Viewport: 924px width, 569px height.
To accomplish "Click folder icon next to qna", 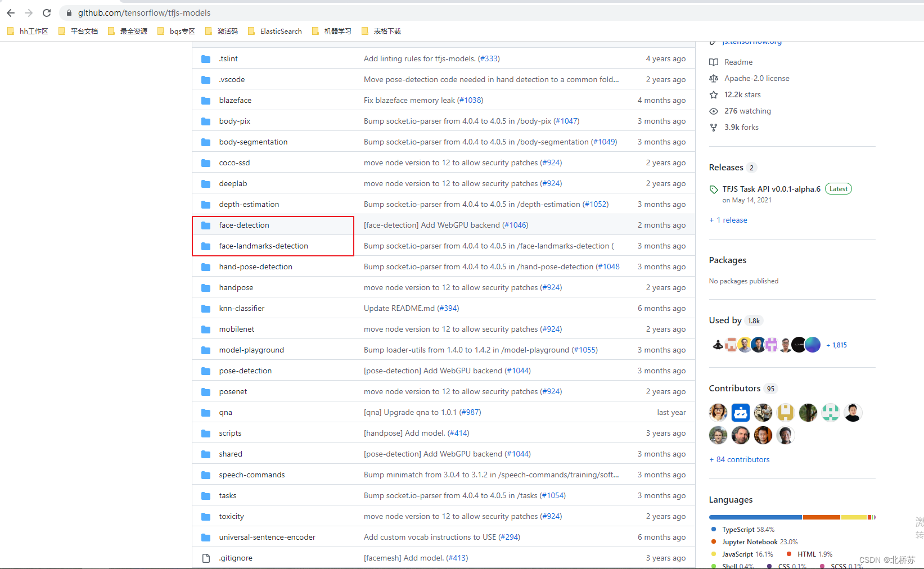I will tap(206, 412).
